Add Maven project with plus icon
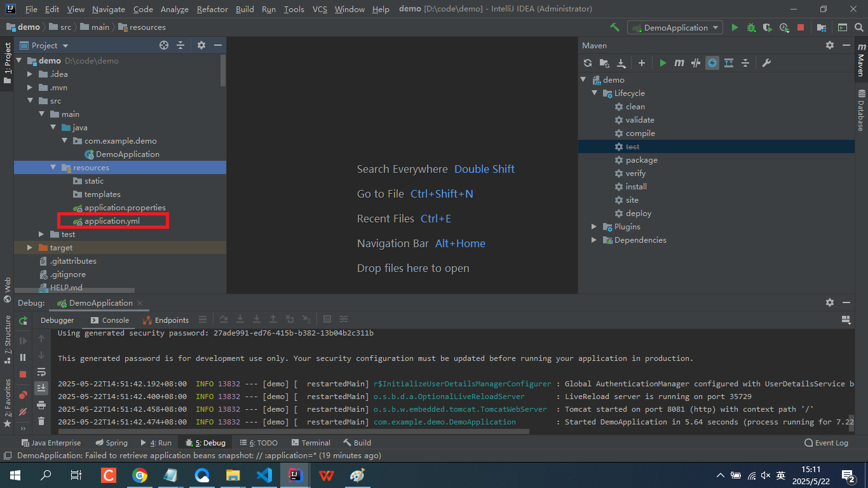The image size is (868, 488). pos(642,63)
